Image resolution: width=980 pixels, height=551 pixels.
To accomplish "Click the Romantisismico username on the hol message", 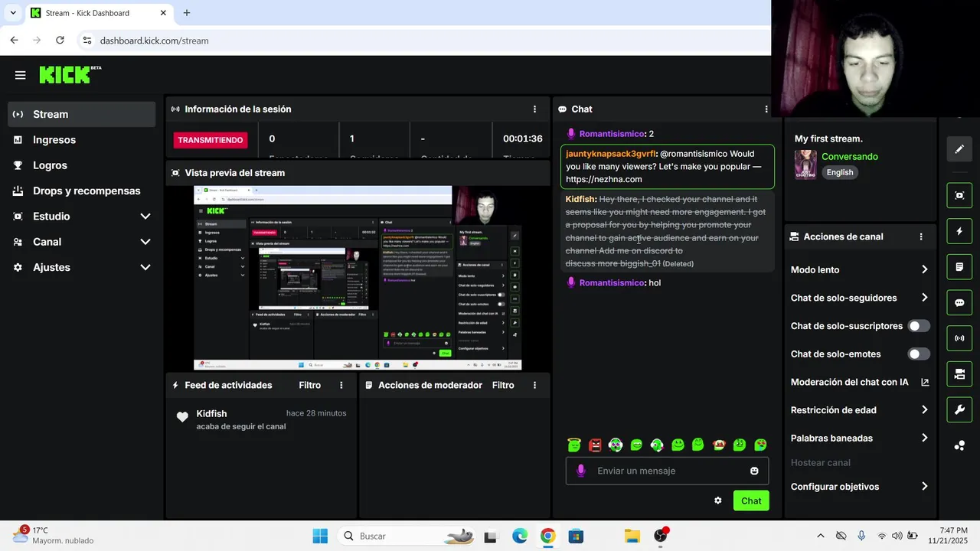I will click(612, 283).
